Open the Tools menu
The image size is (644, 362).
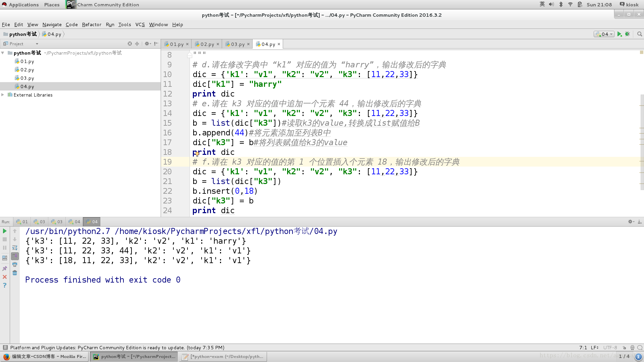point(124,24)
